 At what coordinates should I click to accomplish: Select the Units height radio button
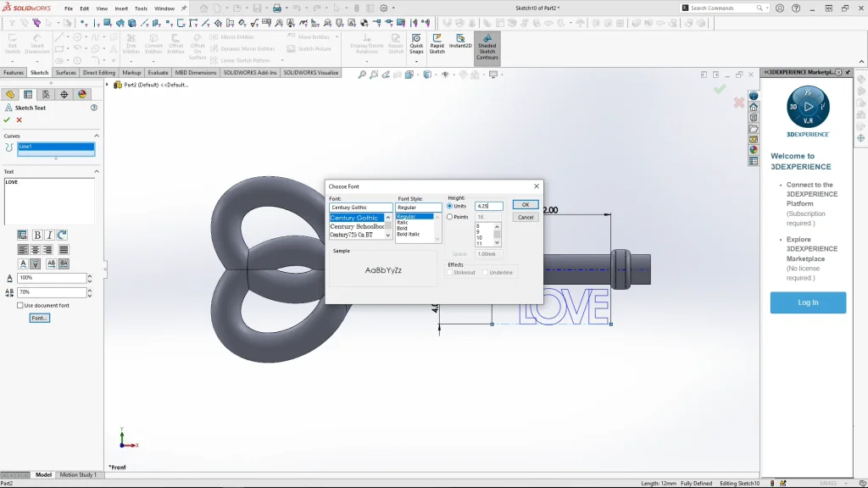(450, 206)
